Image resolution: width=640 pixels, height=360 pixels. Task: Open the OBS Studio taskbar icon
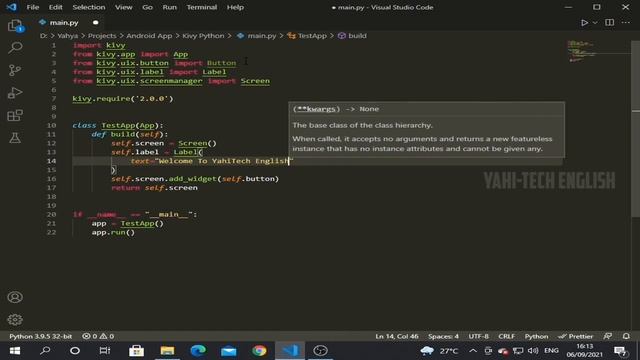[320, 351]
